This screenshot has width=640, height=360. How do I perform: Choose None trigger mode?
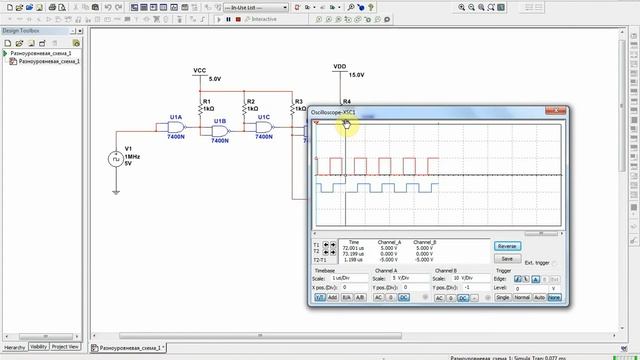(554, 298)
